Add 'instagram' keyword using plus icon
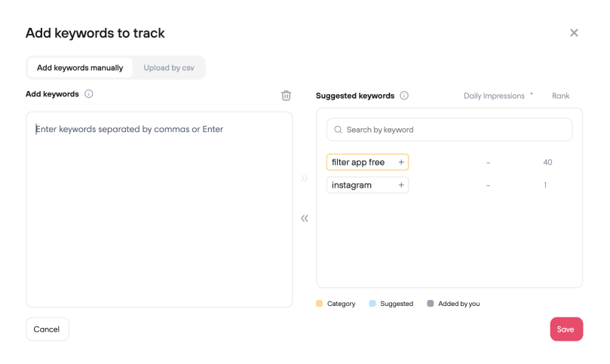This screenshot has width=610, height=364. (x=401, y=185)
